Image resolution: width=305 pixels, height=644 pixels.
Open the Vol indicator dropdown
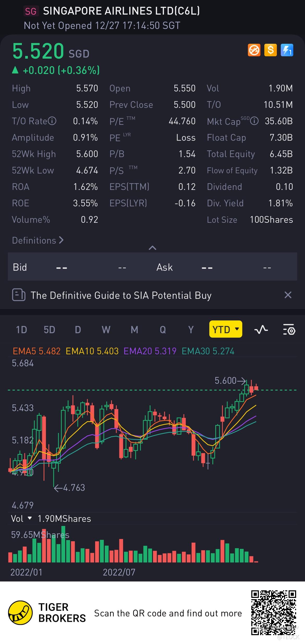click(x=21, y=519)
